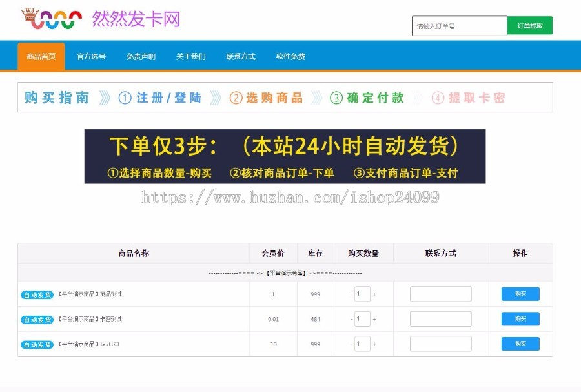Focus the 请输入订单号 order number field
This screenshot has width=581, height=392.
460,26
